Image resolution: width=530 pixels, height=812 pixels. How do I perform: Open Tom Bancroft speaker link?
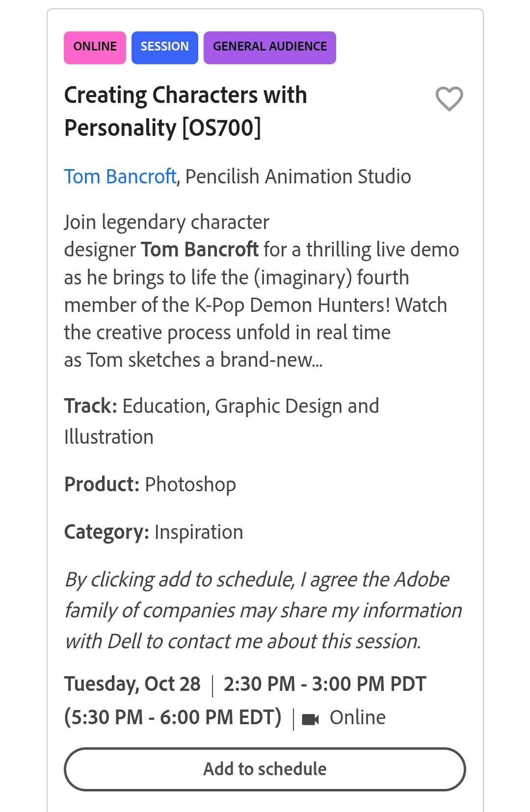click(x=120, y=177)
